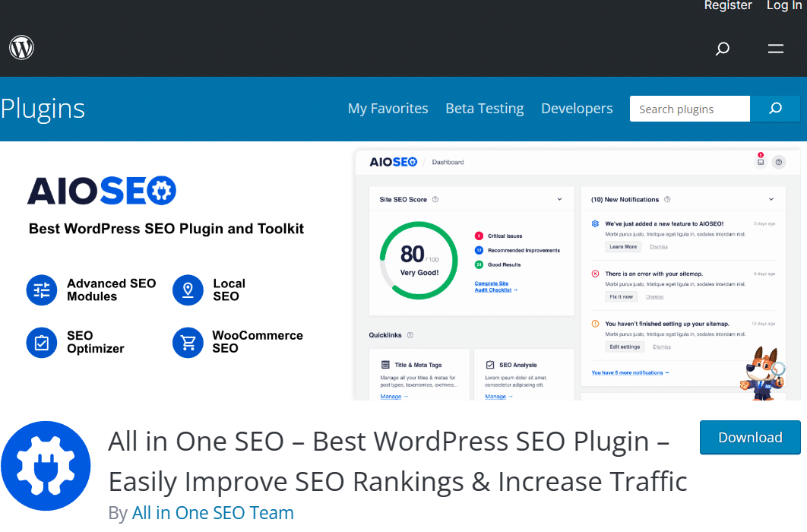Open the hamburger navigation menu
Image resolution: width=807 pixels, height=532 pixels.
[x=775, y=49]
